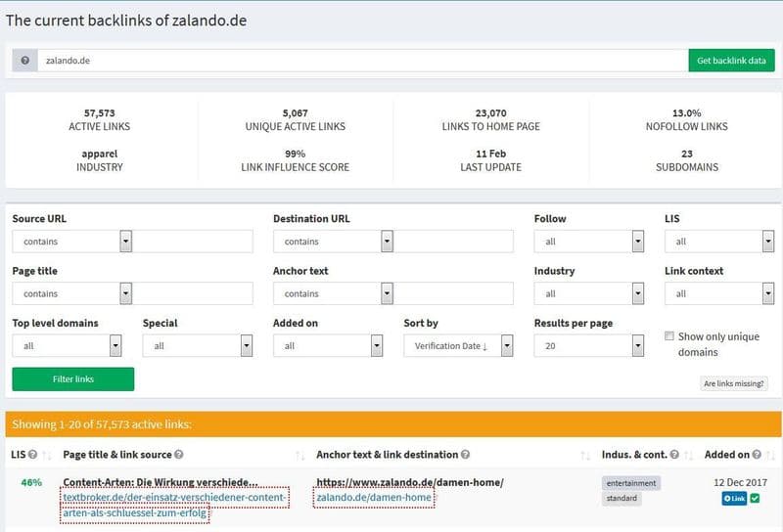Change Results per page dropdown
Viewport: 783px width, 532px height.
(x=589, y=345)
